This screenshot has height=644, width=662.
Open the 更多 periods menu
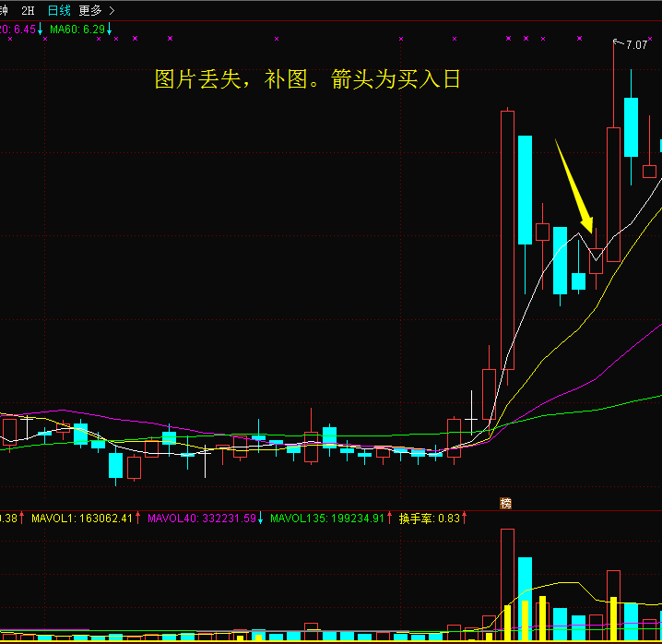point(97,10)
